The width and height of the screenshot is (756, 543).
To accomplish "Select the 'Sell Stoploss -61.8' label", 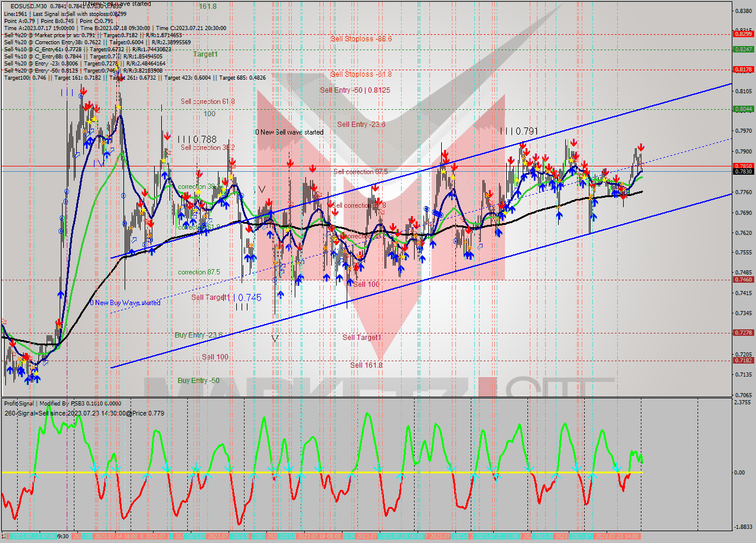I will [x=361, y=74].
